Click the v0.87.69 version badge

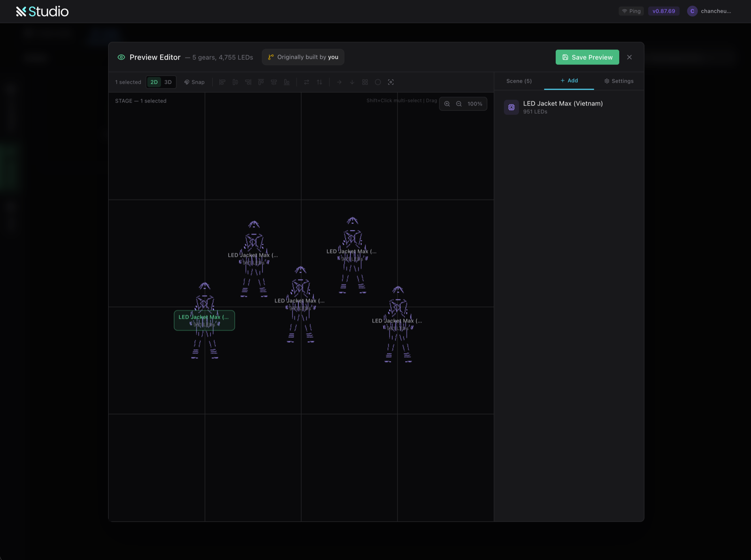(x=664, y=11)
